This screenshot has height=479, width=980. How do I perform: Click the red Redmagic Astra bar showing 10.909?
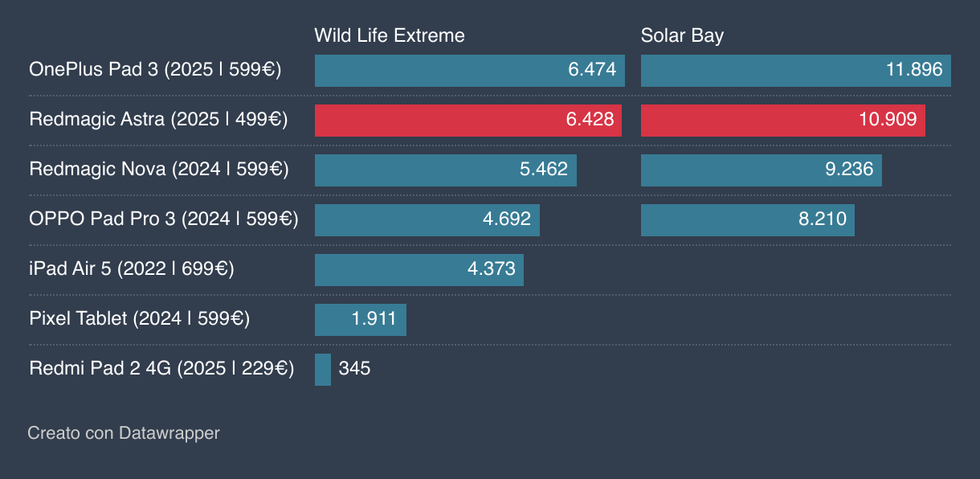(783, 120)
